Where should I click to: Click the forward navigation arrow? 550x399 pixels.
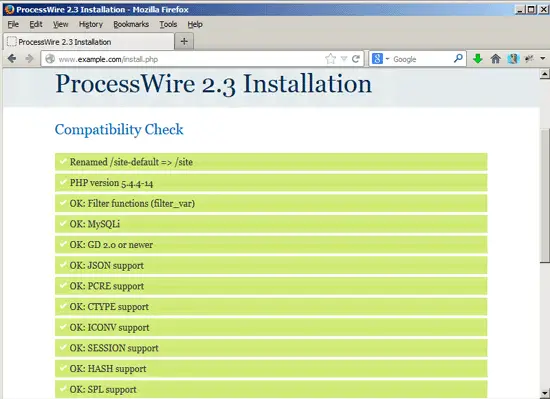tap(29, 59)
